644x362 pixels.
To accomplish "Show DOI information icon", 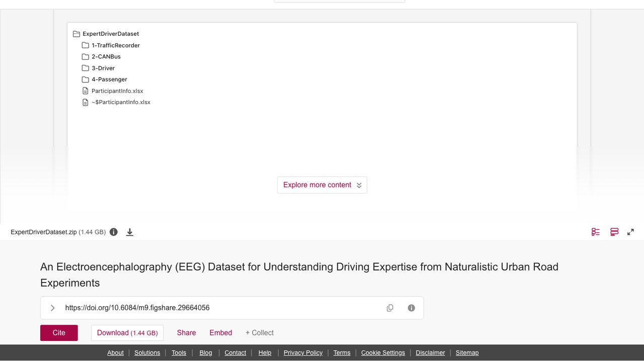I will [x=412, y=308].
